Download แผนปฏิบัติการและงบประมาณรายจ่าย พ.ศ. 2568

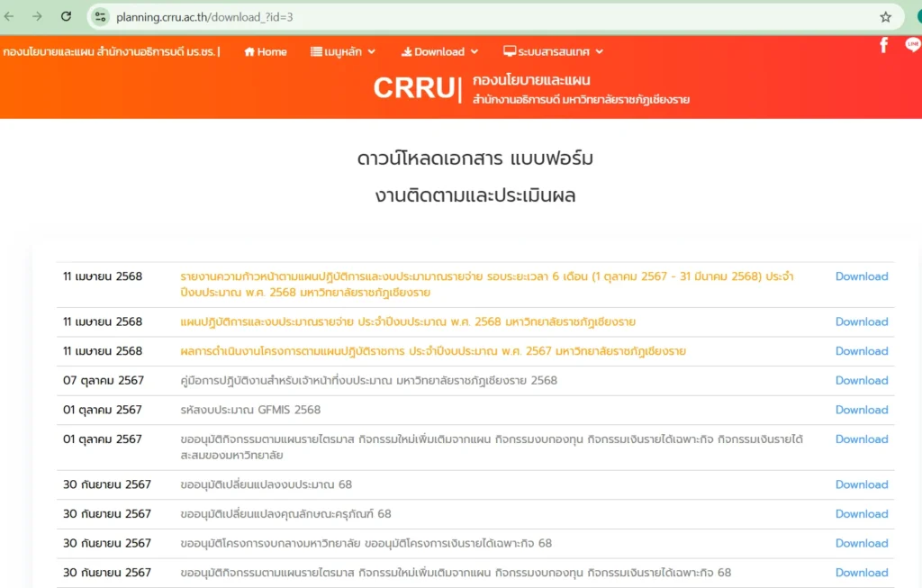[862, 321]
